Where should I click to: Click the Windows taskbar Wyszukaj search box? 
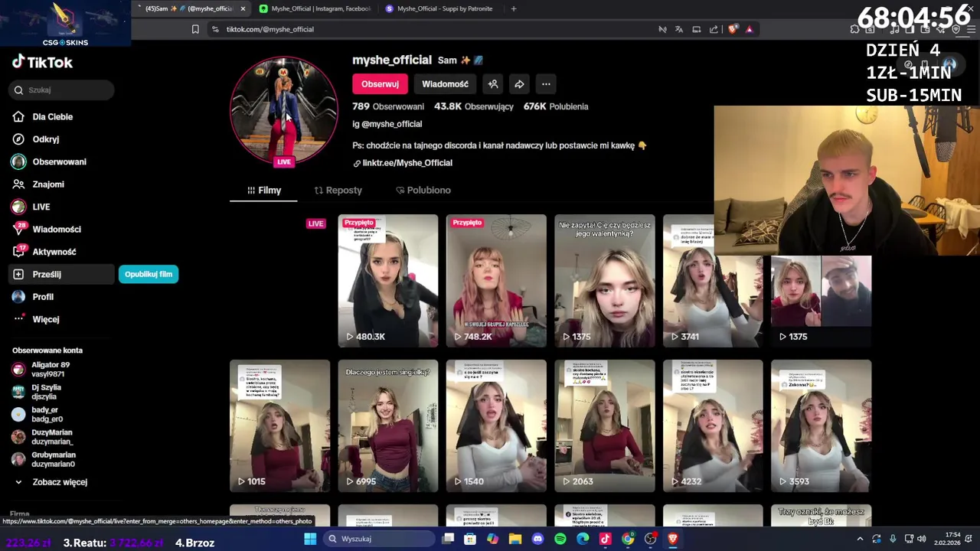381,539
